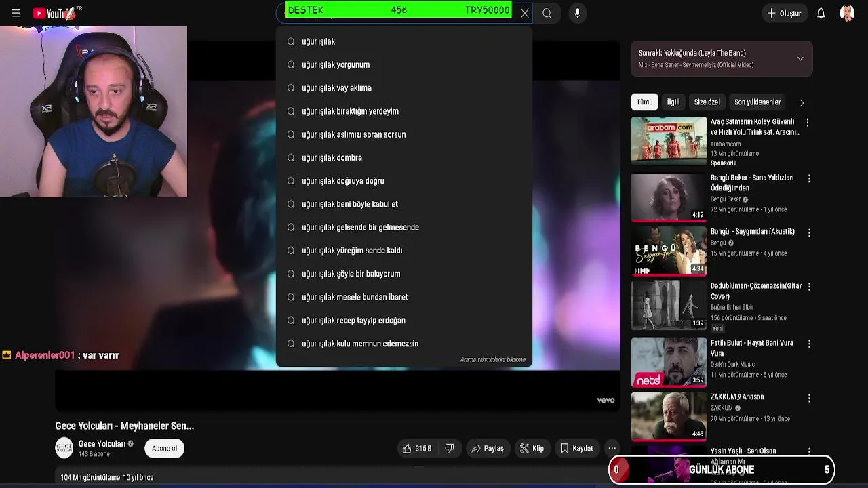Open options menu for arabam.com ad
The image size is (868, 488).
(808, 123)
